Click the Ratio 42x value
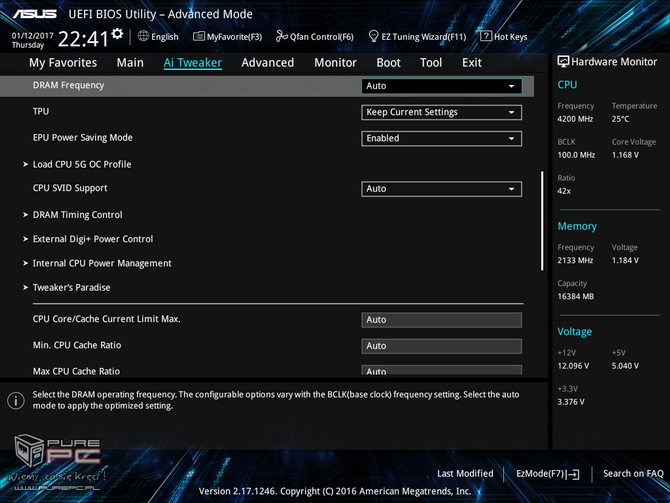 coord(564,191)
